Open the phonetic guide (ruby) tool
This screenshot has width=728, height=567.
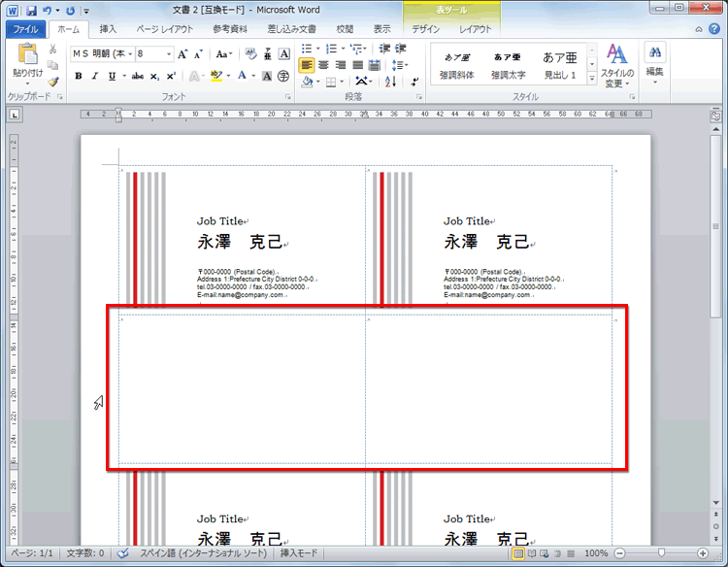(x=268, y=54)
